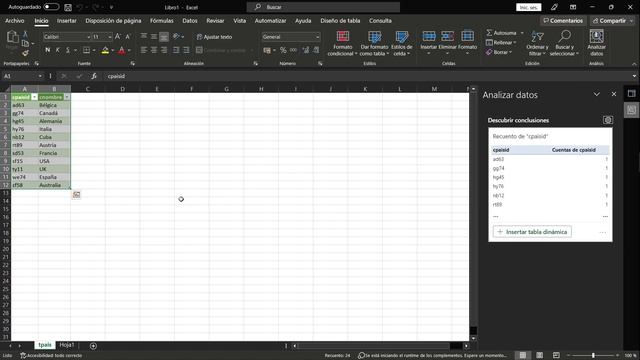640x360 pixels.
Task: Click the borders icon
Action: 87,50
